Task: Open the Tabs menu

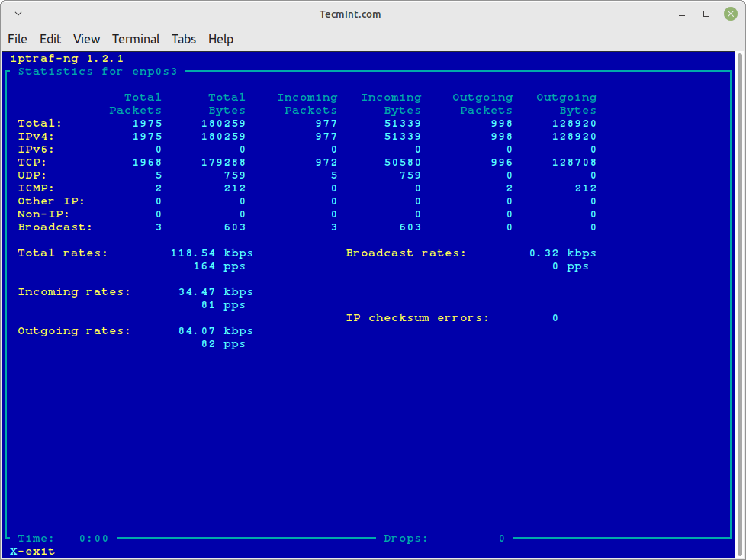Action: pos(184,39)
